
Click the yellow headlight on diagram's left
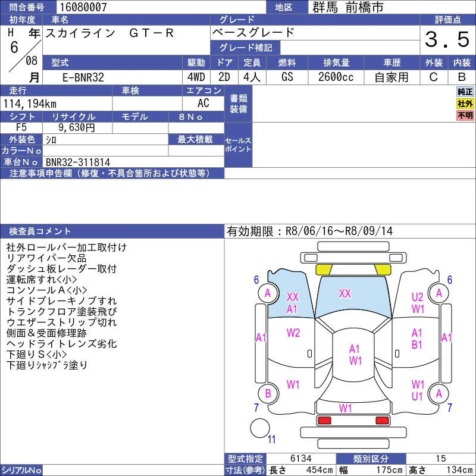coord(324,270)
